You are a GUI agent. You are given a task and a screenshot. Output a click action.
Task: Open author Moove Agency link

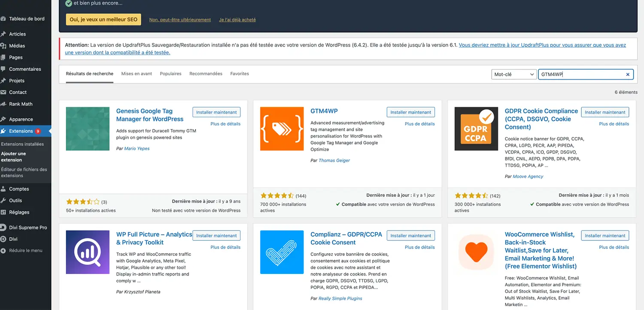tap(528, 176)
